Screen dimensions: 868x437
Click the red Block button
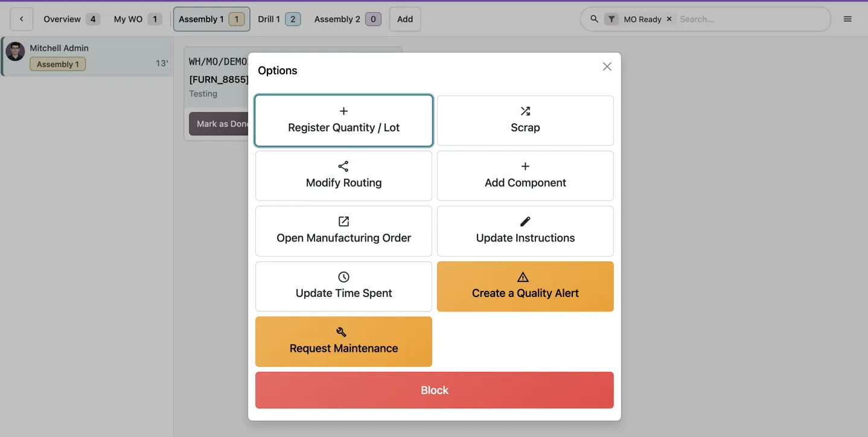[x=435, y=390]
